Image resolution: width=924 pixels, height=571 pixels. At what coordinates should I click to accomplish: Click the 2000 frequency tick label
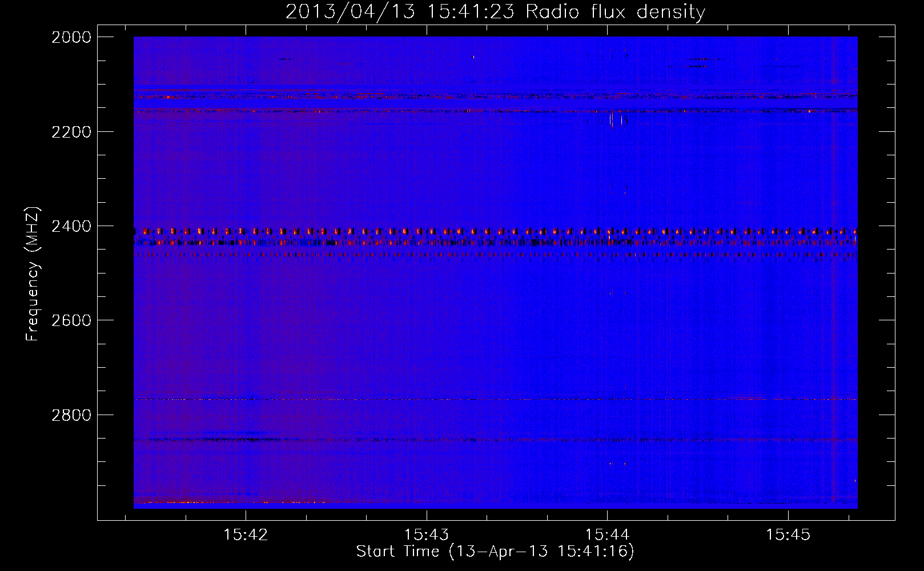coord(71,37)
